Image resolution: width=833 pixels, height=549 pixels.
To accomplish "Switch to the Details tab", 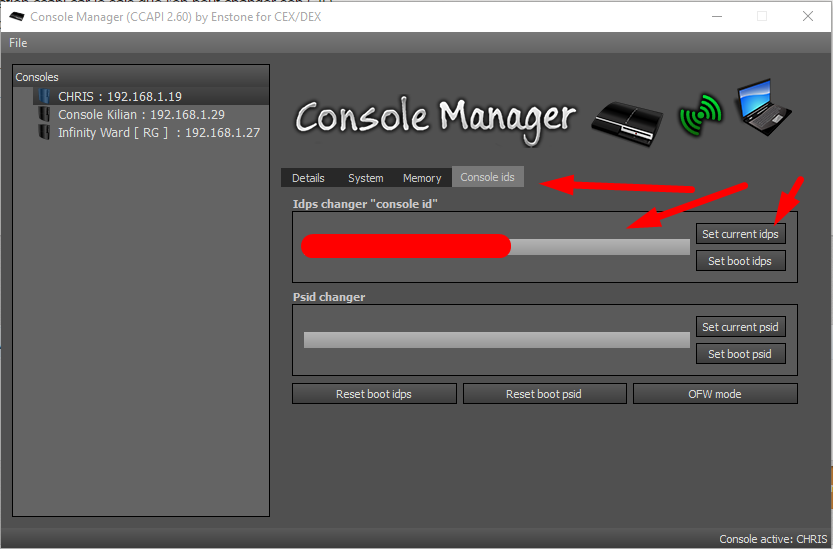I will click(x=308, y=178).
